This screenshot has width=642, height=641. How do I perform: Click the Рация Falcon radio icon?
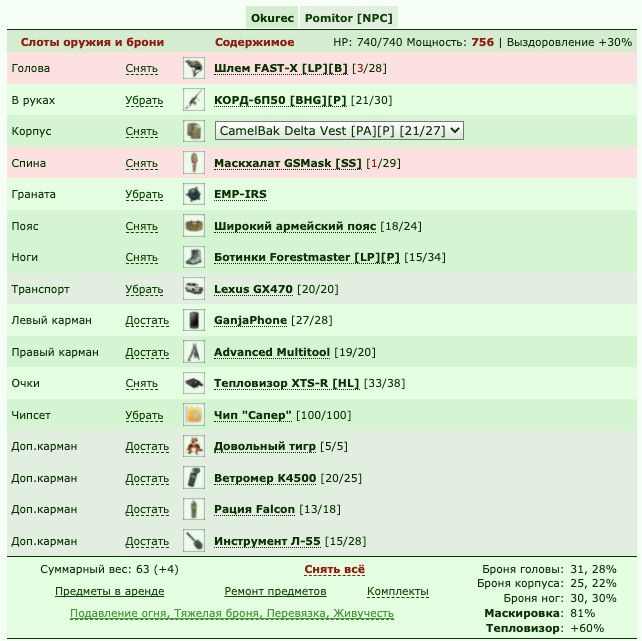point(194,509)
